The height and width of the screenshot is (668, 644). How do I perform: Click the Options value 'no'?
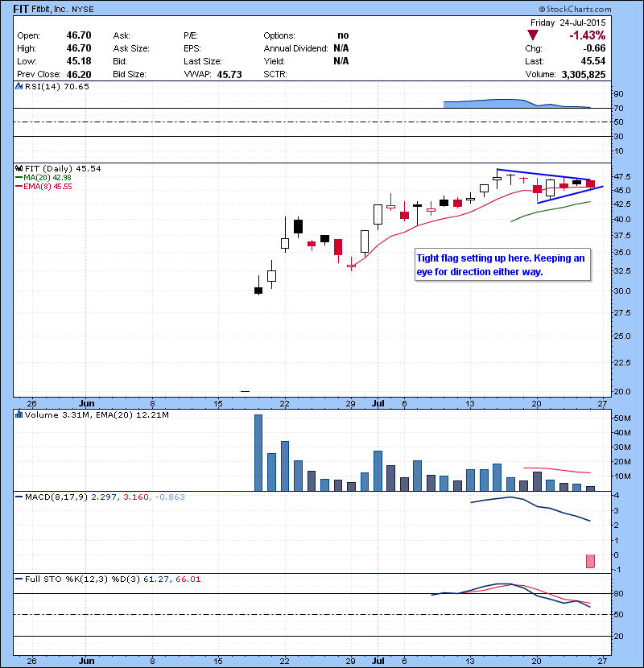pos(343,35)
